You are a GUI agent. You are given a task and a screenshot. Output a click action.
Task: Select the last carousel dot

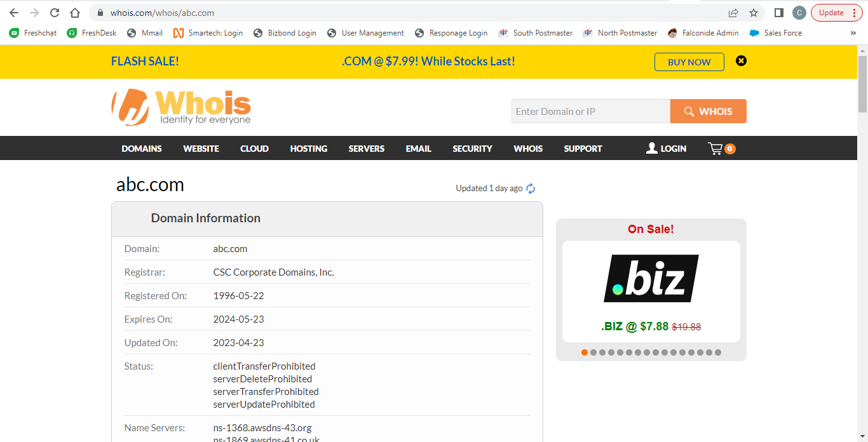click(x=718, y=352)
